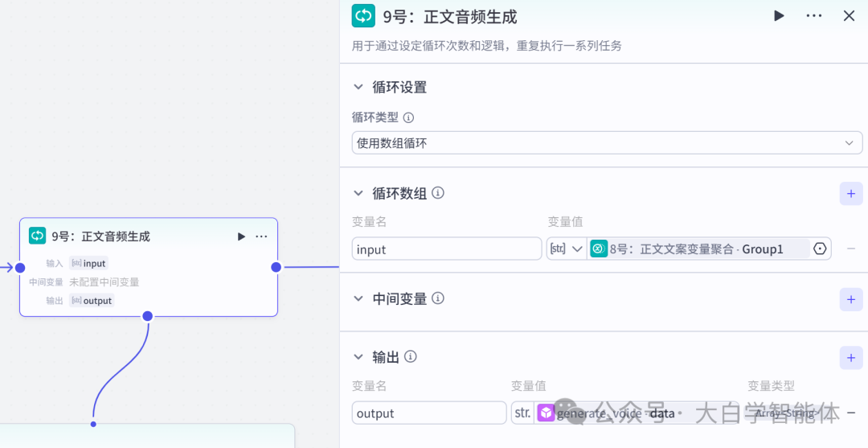Run the canvas node 9号 via play icon
The width and height of the screenshot is (868, 448).
(x=241, y=236)
